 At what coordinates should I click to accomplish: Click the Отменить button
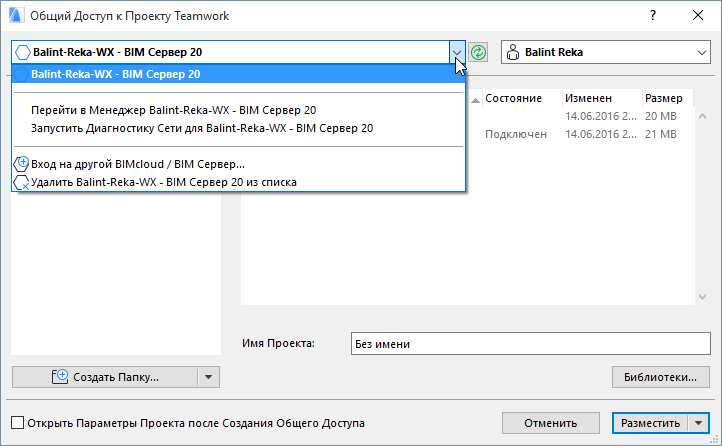point(550,423)
